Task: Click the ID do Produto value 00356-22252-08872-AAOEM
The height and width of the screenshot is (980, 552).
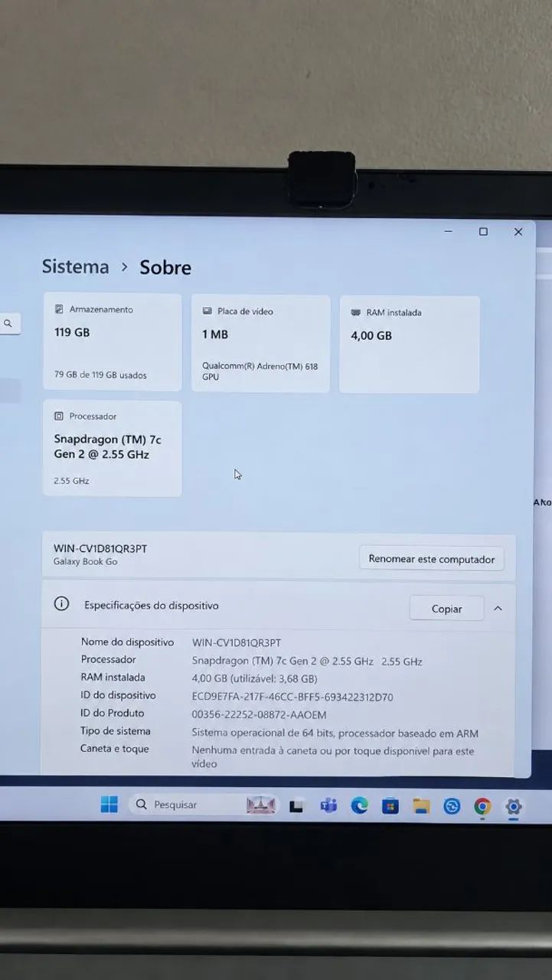Action: (x=259, y=715)
